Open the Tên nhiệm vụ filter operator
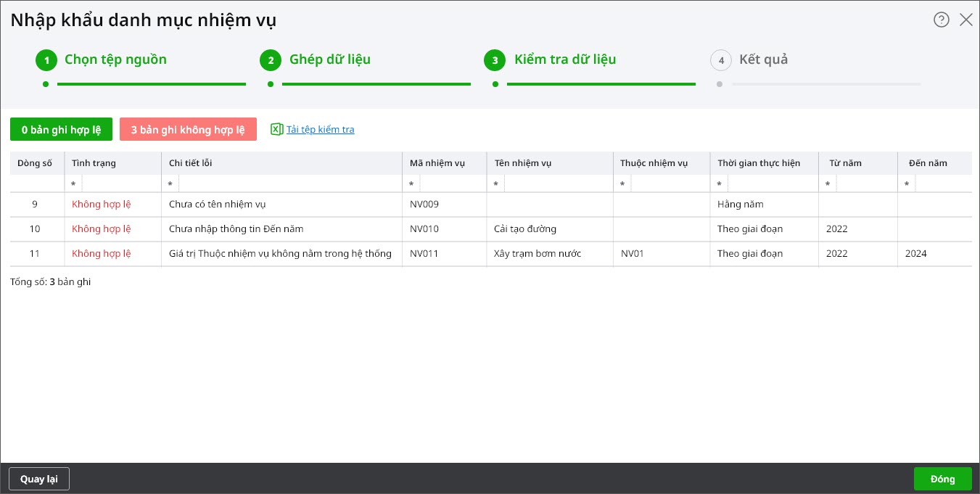The image size is (980, 494). pyautogui.click(x=495, y=185)
